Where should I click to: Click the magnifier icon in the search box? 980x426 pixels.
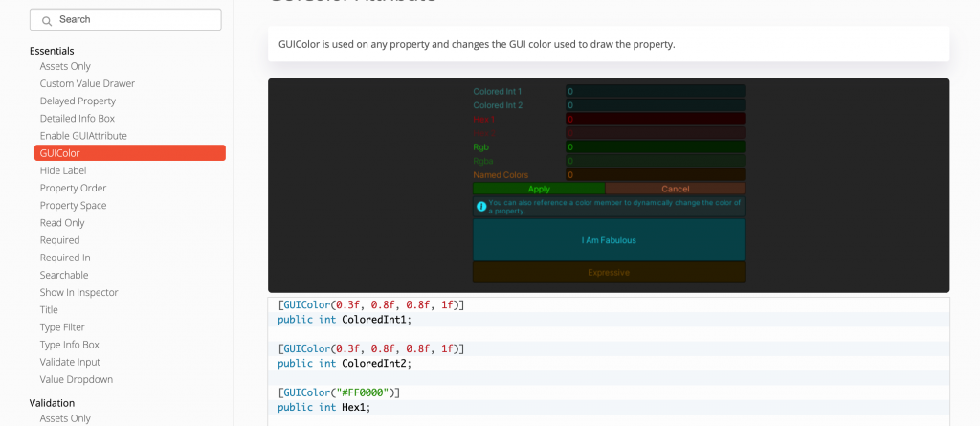(46, 21)
